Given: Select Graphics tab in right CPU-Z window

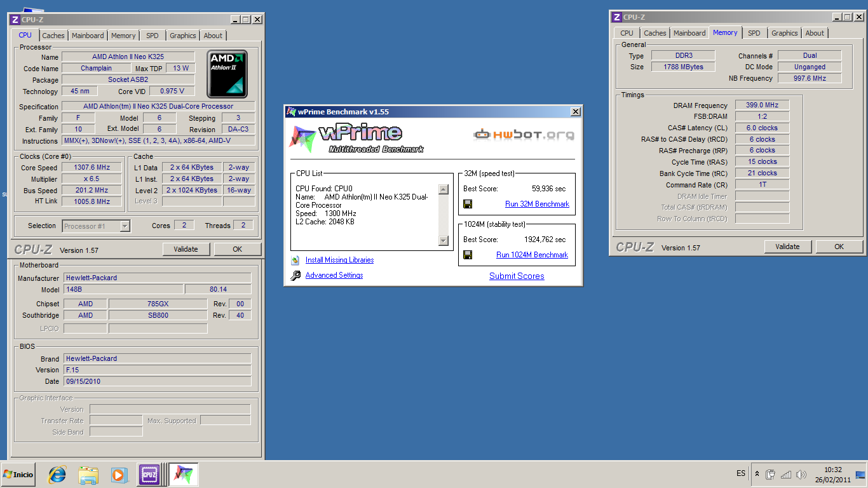Looking at the screenshot, I should (x=785, y=33).
